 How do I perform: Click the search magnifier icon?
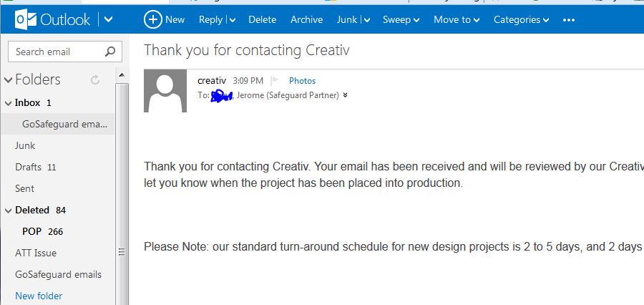[109, 52]
